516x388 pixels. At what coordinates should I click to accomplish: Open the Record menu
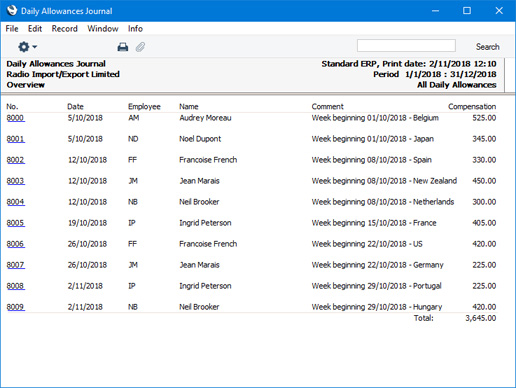pyautogui.click(x=65, y=29)
